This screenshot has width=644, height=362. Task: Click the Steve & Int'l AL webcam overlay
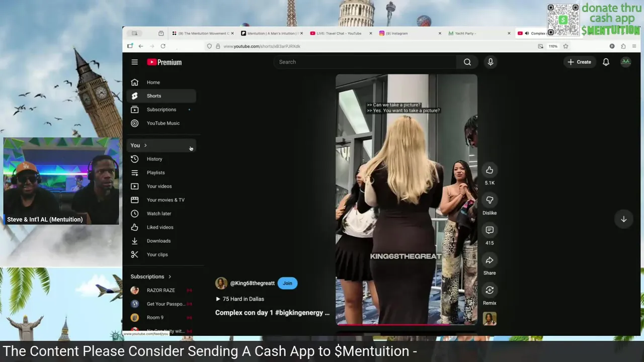pyautogui.click(x=61, y=181)
